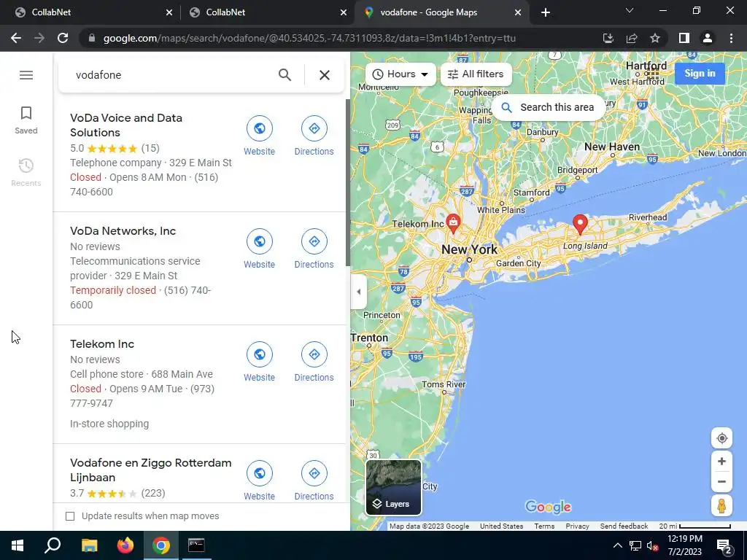This screenshot has height=560, width=747.
Task: Reload the current page
Action: pos(63,38)
